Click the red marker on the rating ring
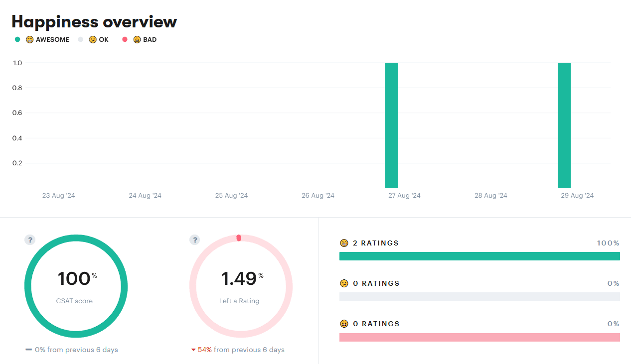This screenshot has width=631, height=364. click(x=239, y=238)
